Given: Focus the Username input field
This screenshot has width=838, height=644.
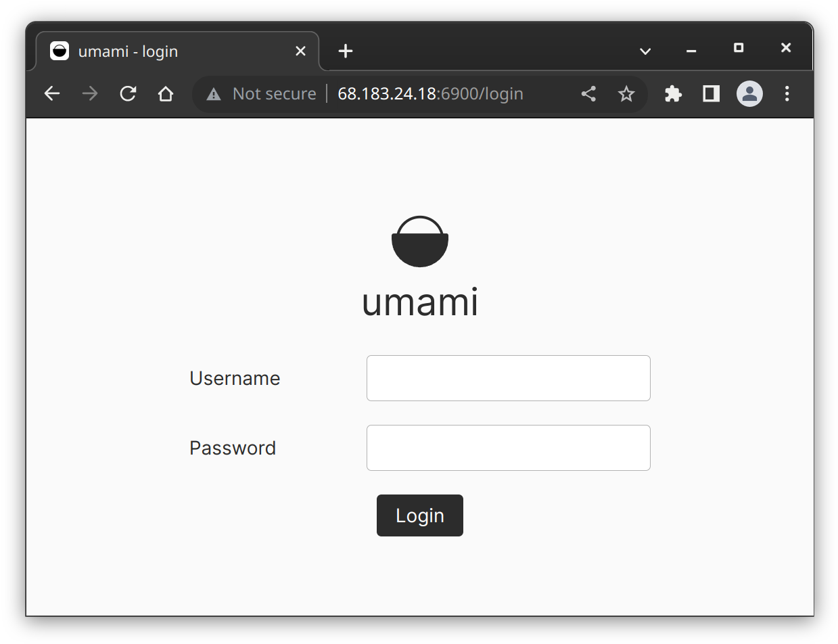Looking at the screenshot, I should click(509, 378).
